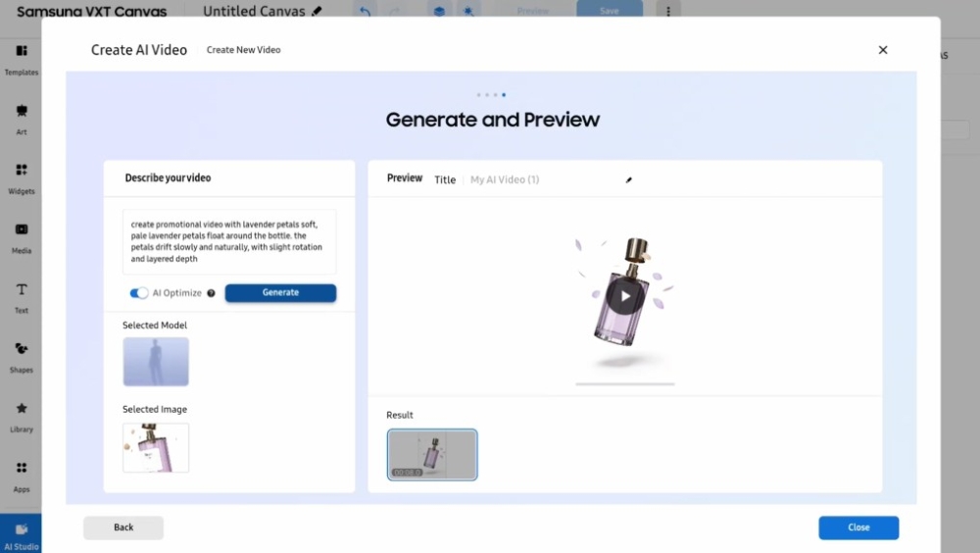Screen dimensions: 980x553
Task: Select the generated result video thumbnail
Action: (432, 455)
